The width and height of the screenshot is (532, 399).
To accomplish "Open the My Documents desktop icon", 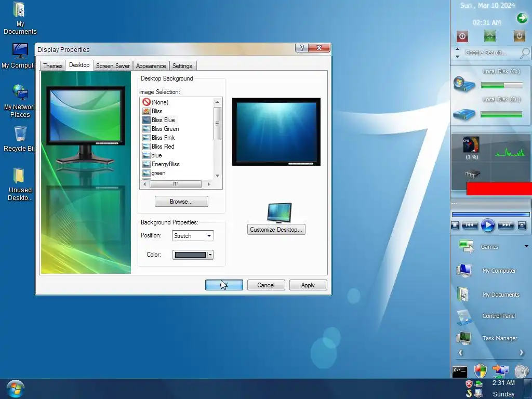I will (20, 19).
